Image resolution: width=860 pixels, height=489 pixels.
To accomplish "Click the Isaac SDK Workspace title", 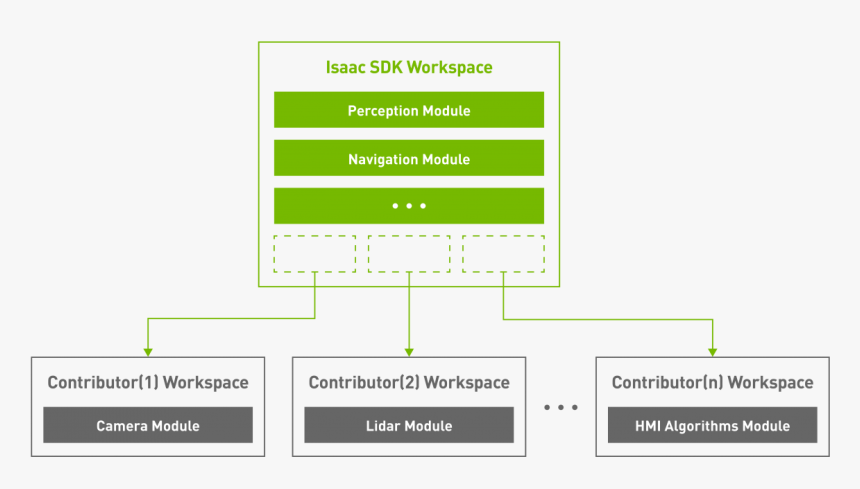I will point(409,68).
